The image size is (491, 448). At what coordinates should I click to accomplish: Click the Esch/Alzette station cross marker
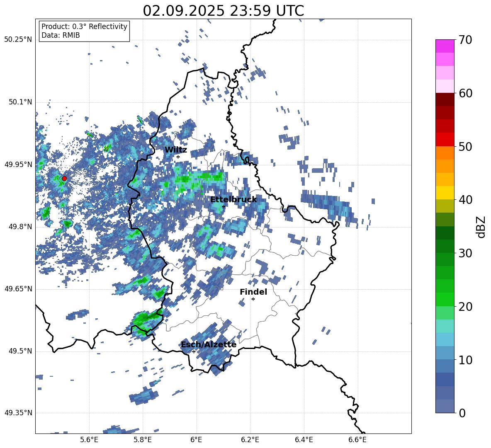click(x=194, y=351)
